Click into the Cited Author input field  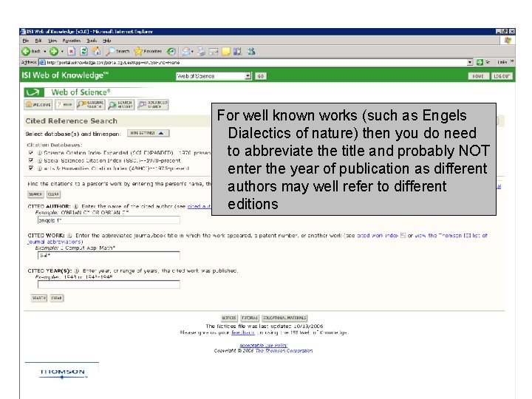(109, 220)
